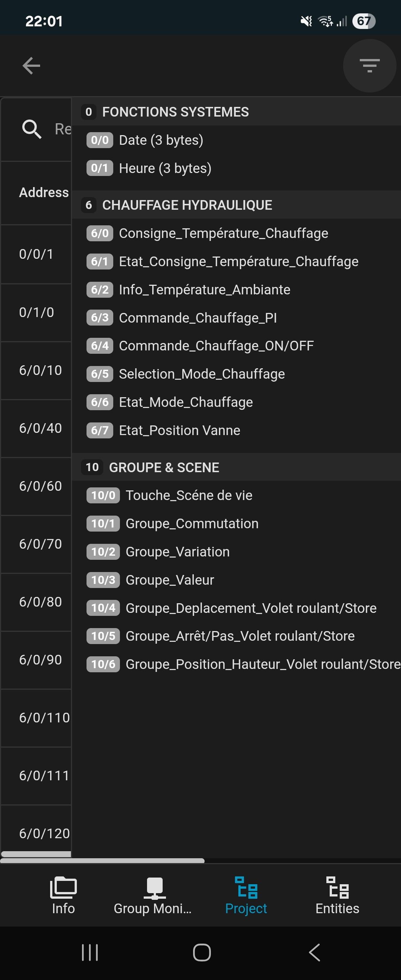Tap the Android back navigation chevron
401x980 pixels.
[314, 953]
